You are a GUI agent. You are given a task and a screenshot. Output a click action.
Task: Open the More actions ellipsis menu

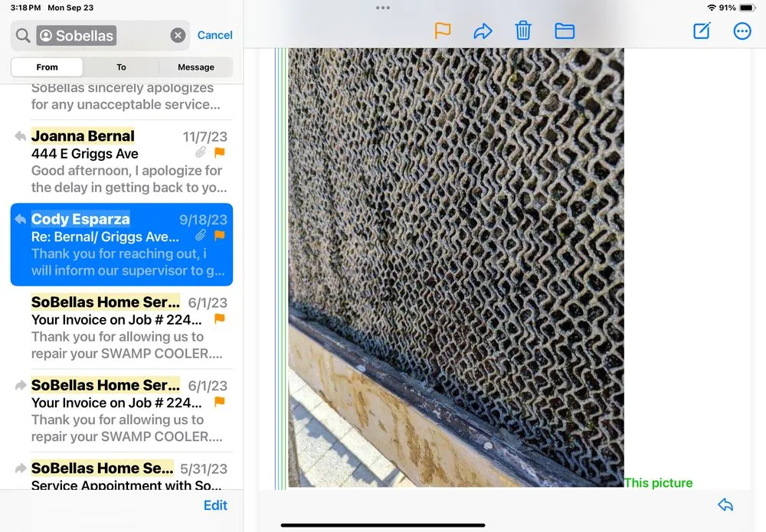[x=742, y=31]
